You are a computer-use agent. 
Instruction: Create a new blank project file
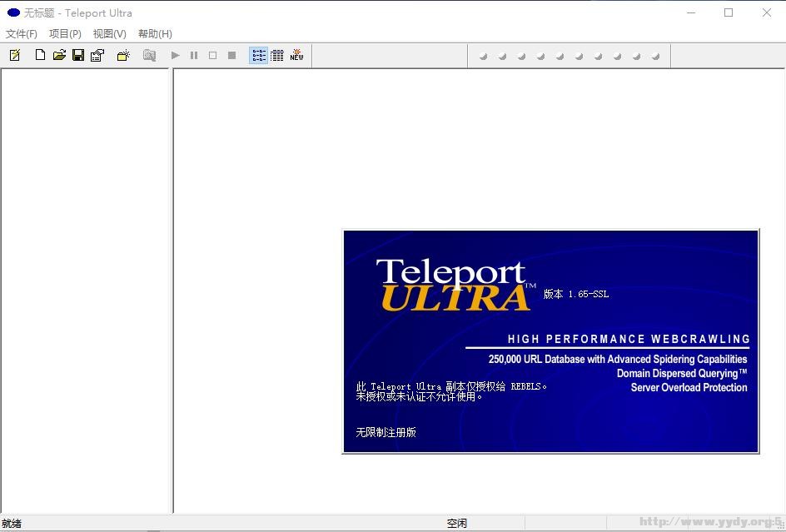click(40, 55)
